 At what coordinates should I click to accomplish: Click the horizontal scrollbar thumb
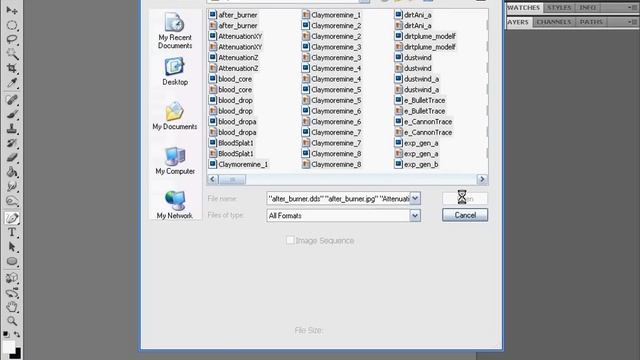coord(232,179)
